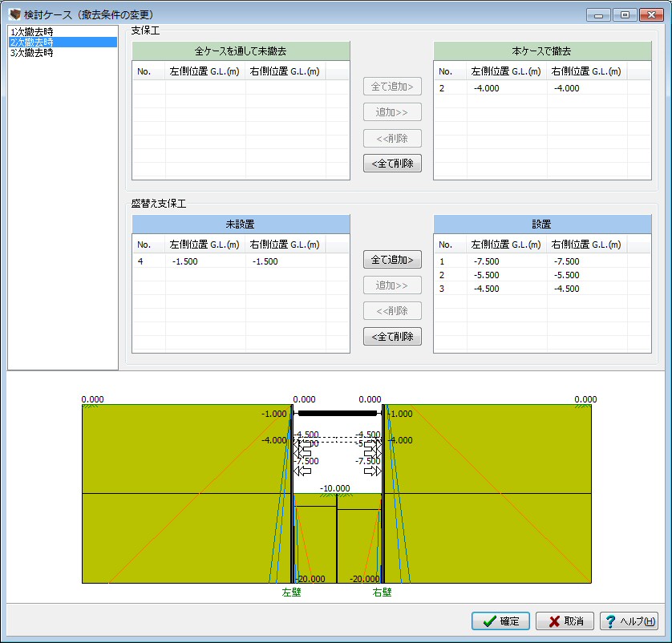This screenshot has height=643, width=672.
Task: Click the 左壁 label in the diagram
Action: (x=291, y=592)
